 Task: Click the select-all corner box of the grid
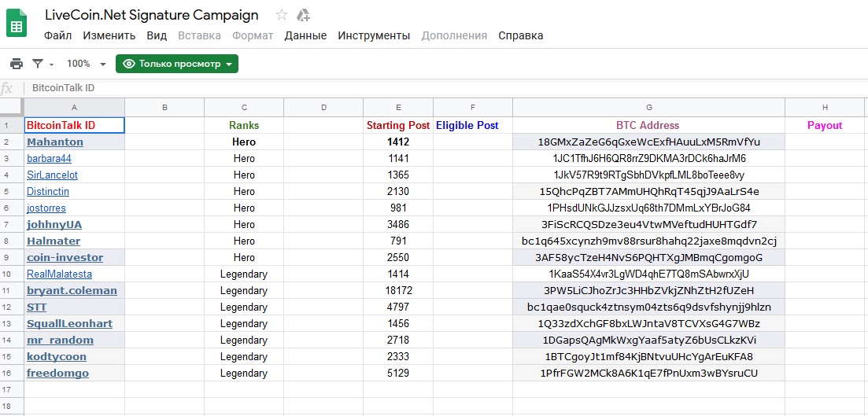pyautogui.click(x=12, y=107)
